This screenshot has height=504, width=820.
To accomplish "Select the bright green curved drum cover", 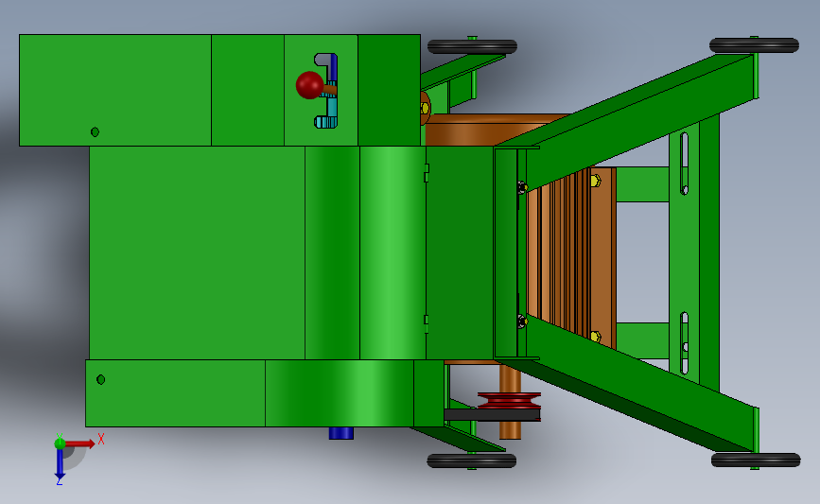I will pyautogui.click(x=393, y=252).
